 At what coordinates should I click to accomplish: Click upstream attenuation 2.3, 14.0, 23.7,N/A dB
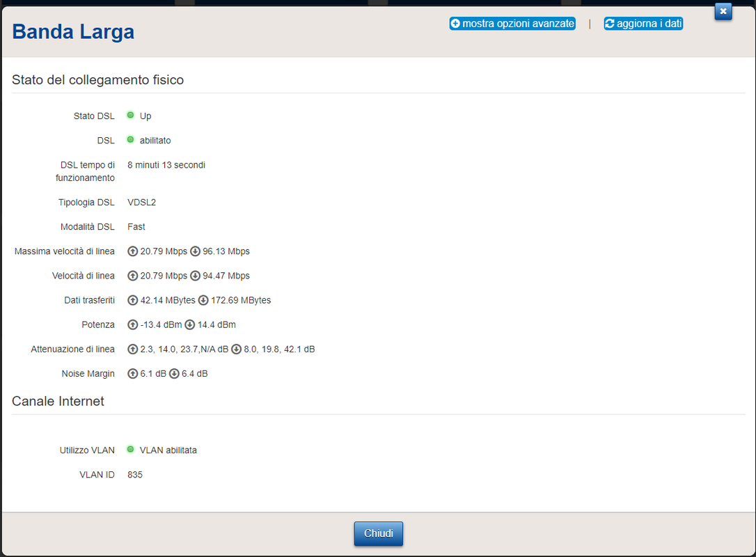[x=184, y=349]
